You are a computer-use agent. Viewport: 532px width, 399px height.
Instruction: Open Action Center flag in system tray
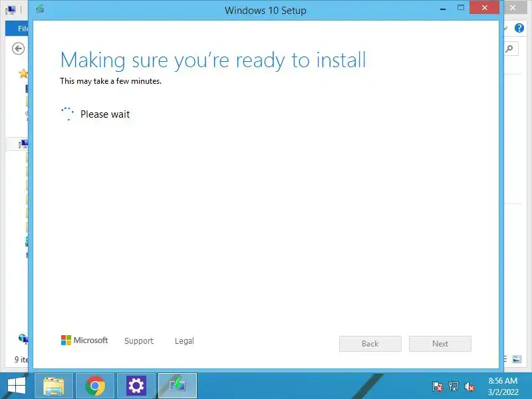coord(438,386)
